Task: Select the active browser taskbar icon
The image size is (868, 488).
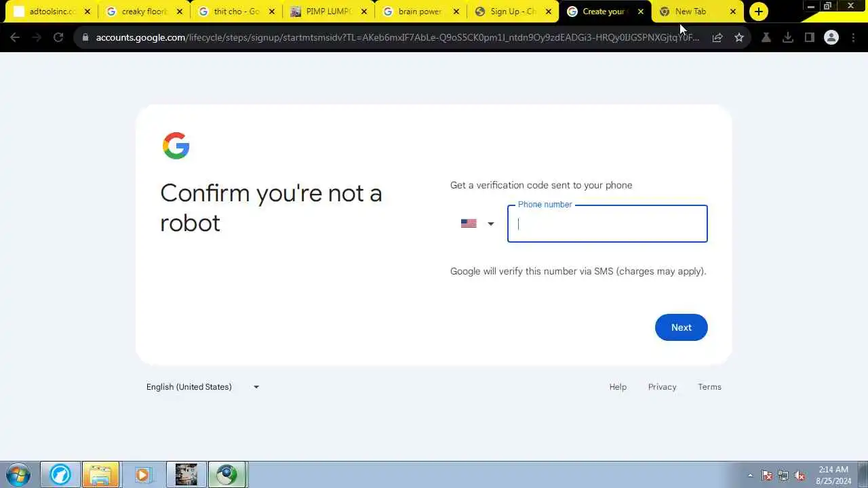Action: [226, 474]
